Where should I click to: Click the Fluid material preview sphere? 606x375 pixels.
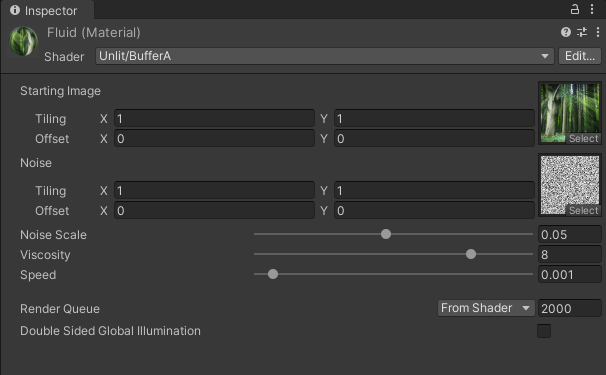point(23,41)
